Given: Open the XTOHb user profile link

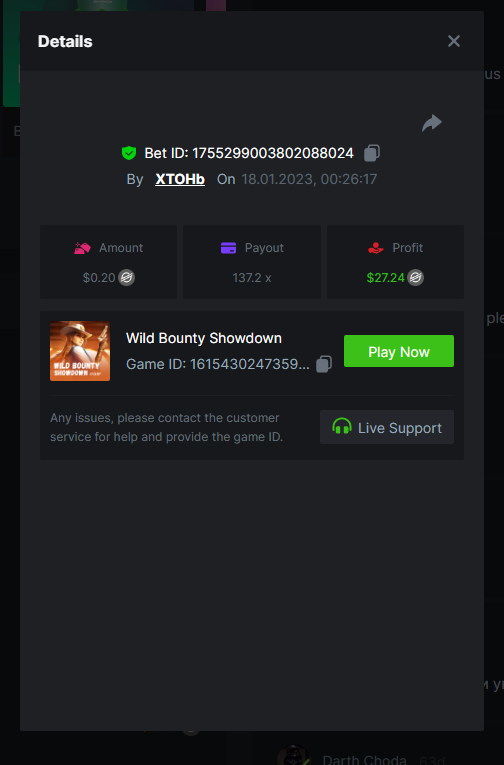Looking at the screenshot, I should pos(180,179).
